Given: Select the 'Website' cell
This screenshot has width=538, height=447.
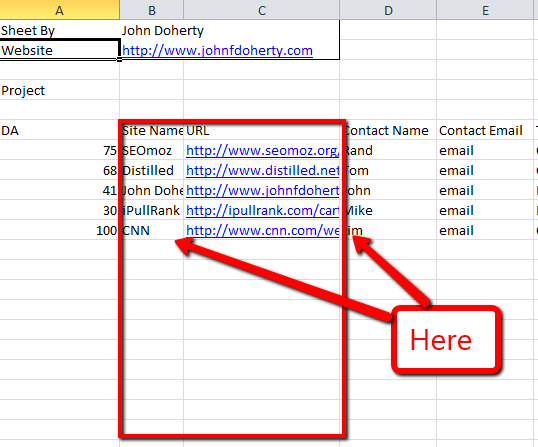Looking at the screenshot, I should tap(60, 50).
